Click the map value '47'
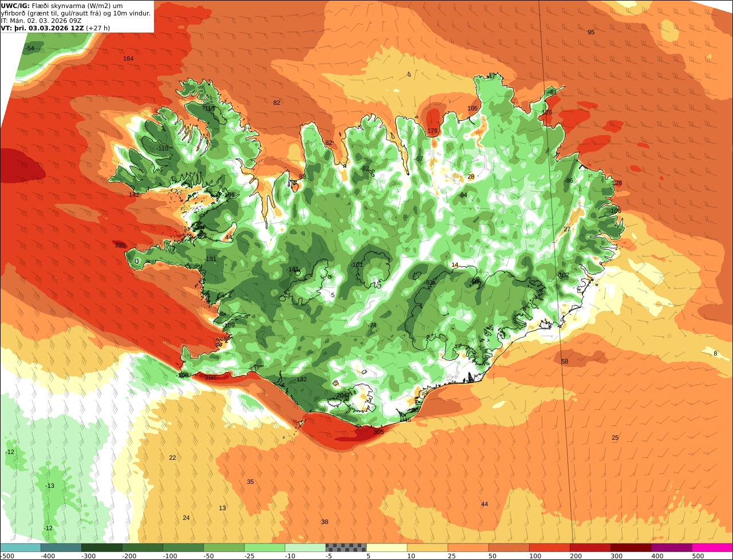The width and height of the screenshot is (733, 560). click(x=491, y=76)
